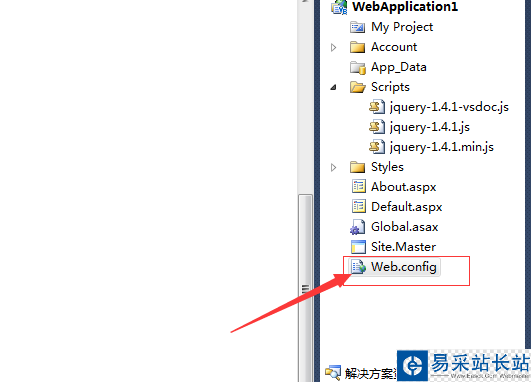
Task: Click the My Project icon
Action: (358, 27)
